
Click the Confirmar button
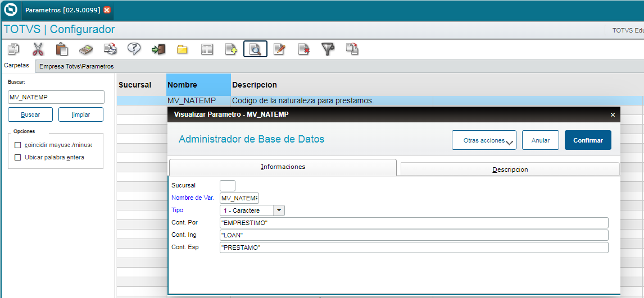click(588, 140)
